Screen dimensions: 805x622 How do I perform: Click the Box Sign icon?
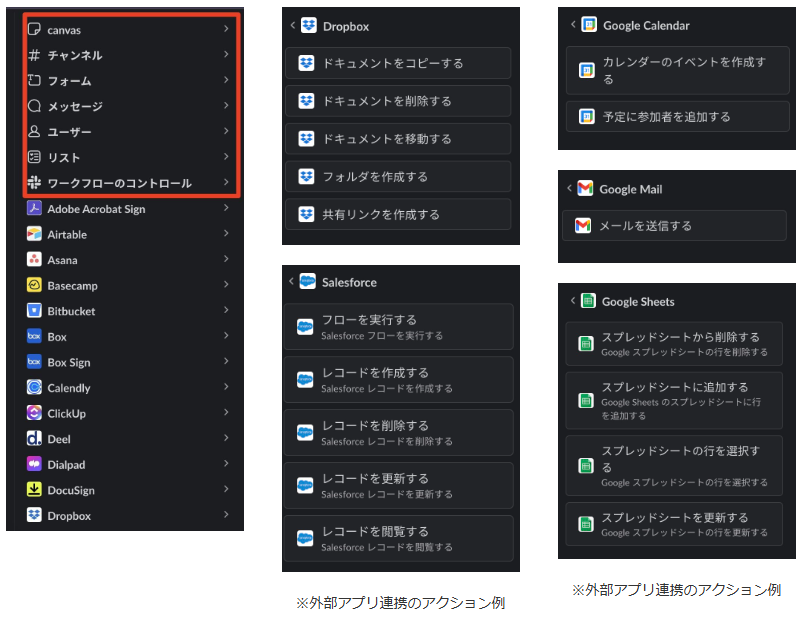click(34, 362)
